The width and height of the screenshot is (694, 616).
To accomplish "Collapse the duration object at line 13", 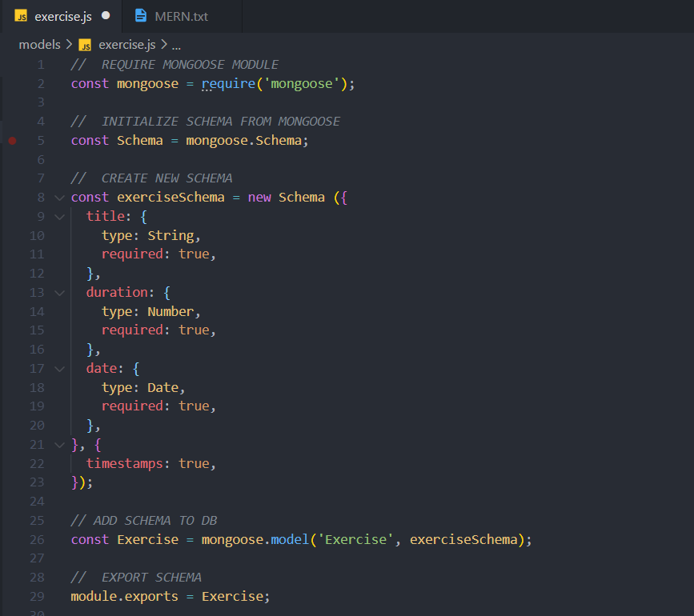I will 58,293.
